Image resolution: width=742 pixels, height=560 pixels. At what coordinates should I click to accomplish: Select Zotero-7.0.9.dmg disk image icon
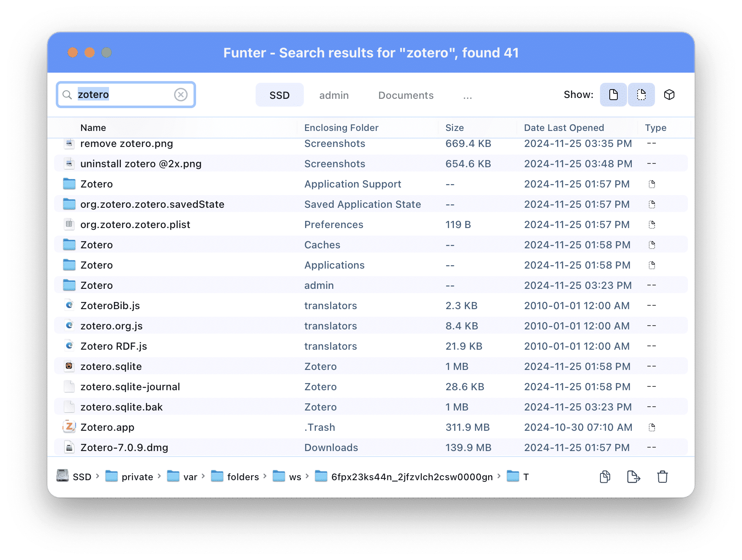click(69, 447)
